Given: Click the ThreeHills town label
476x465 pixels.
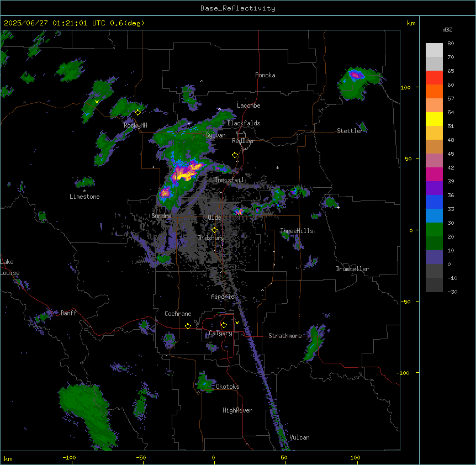Looking at the screenshot, I should coord(297,231).
